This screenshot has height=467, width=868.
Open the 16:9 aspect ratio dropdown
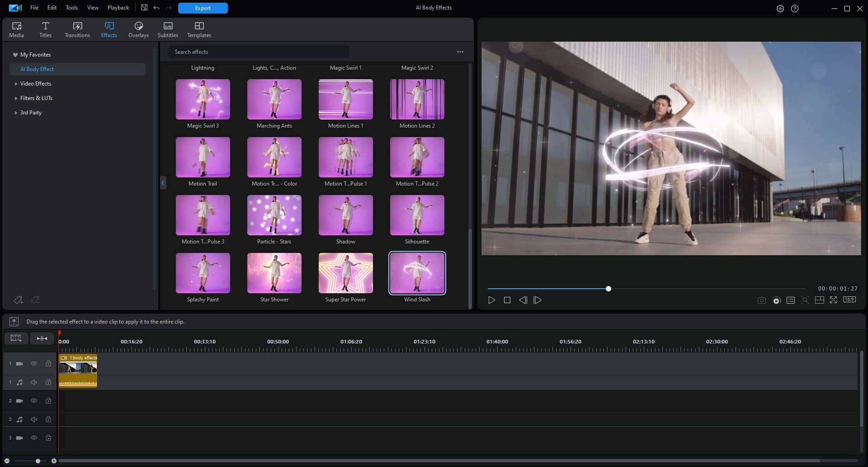click(849, 300)
